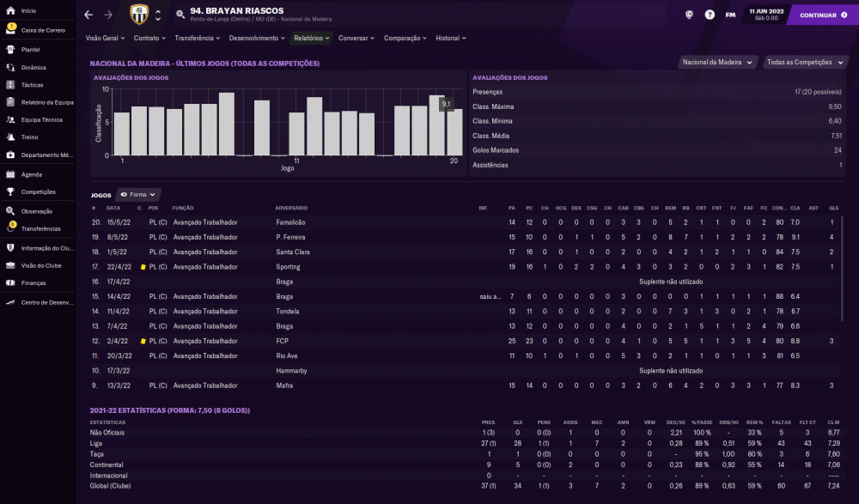
Task: Open the help question mark icon
Action: 710,15
